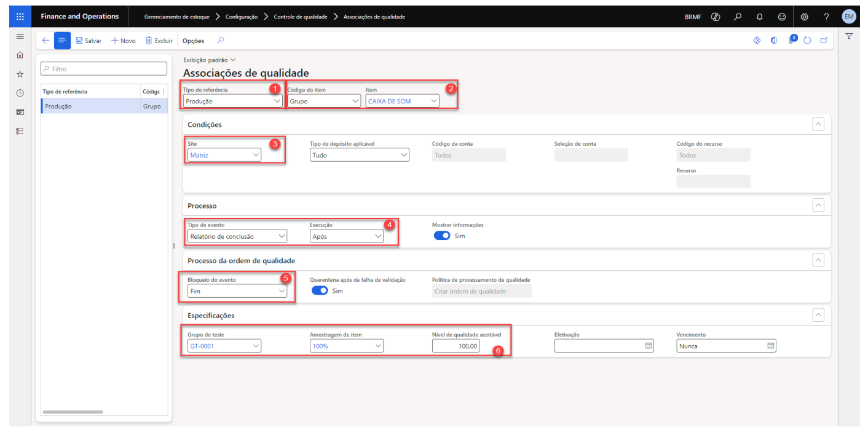This screenshot has width=868, height=435.
Task: Click the back arrow in action bar
Action: pos(45,41)
